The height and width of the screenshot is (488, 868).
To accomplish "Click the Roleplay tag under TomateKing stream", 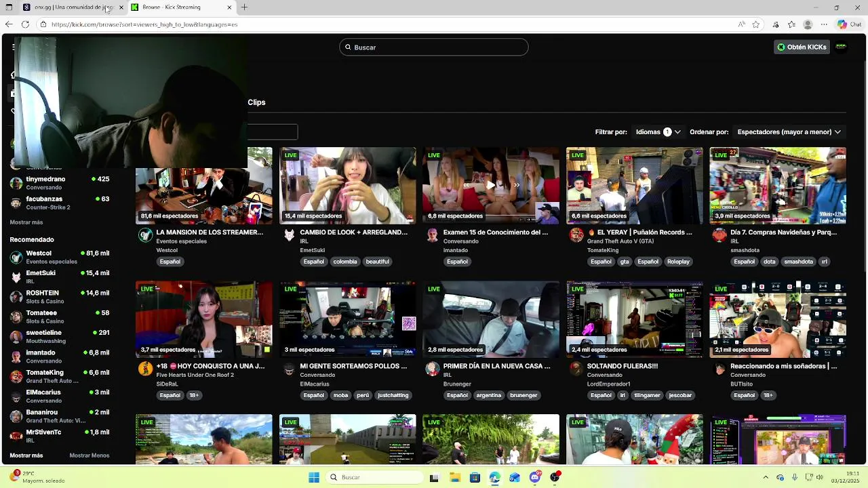I will pos(678,262).
